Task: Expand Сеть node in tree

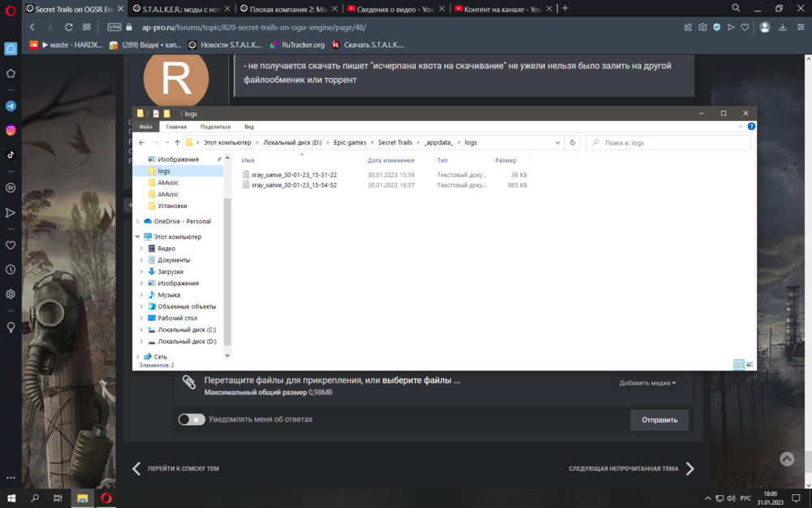Action: click(x=138, y=357)
